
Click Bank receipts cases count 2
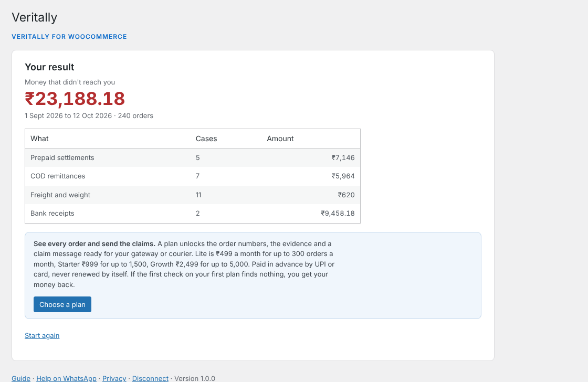click(197, 214)
